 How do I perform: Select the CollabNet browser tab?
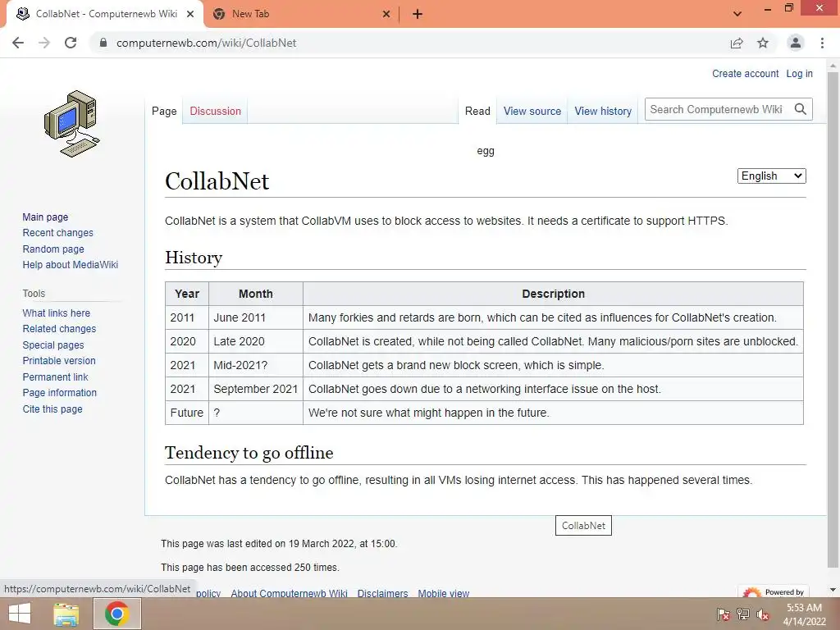106,15
